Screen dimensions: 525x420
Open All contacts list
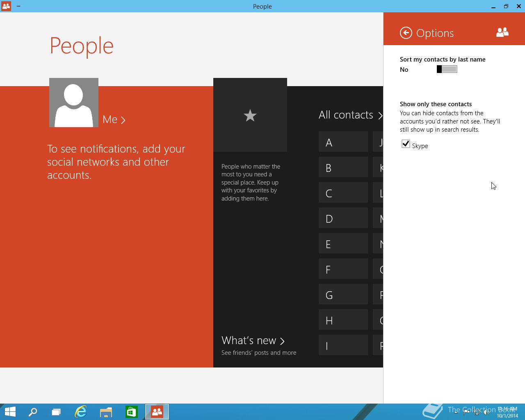coord(350,115)
